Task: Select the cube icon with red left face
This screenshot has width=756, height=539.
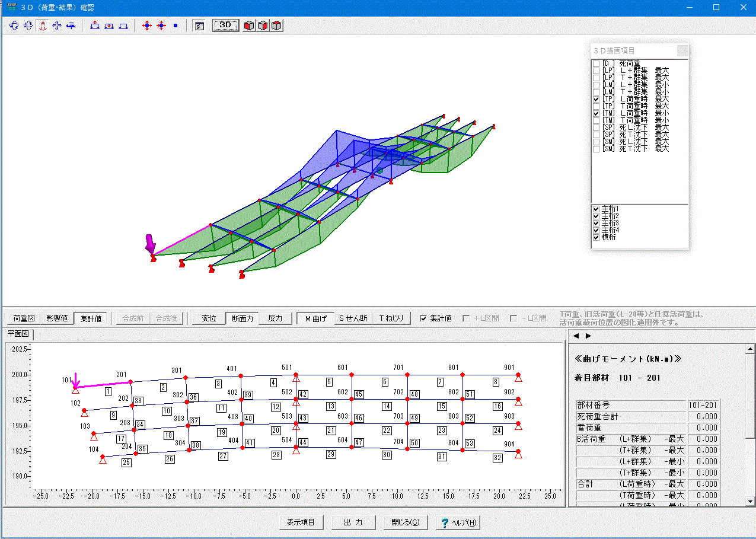Action: (x=249, y=25)
